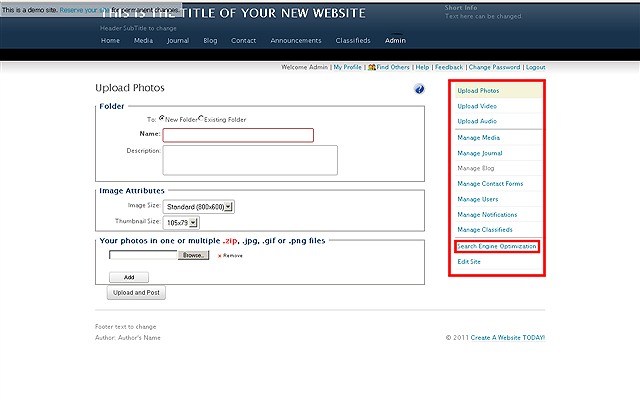The image size is (640, 400).
Task: Click the blue help question mark icon
Action: (419, 89)
